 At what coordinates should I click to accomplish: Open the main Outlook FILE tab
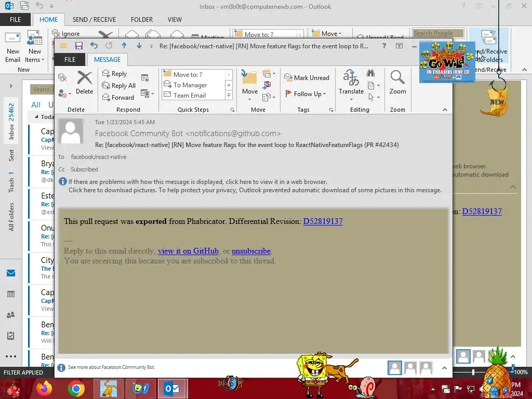coord(15,20)
